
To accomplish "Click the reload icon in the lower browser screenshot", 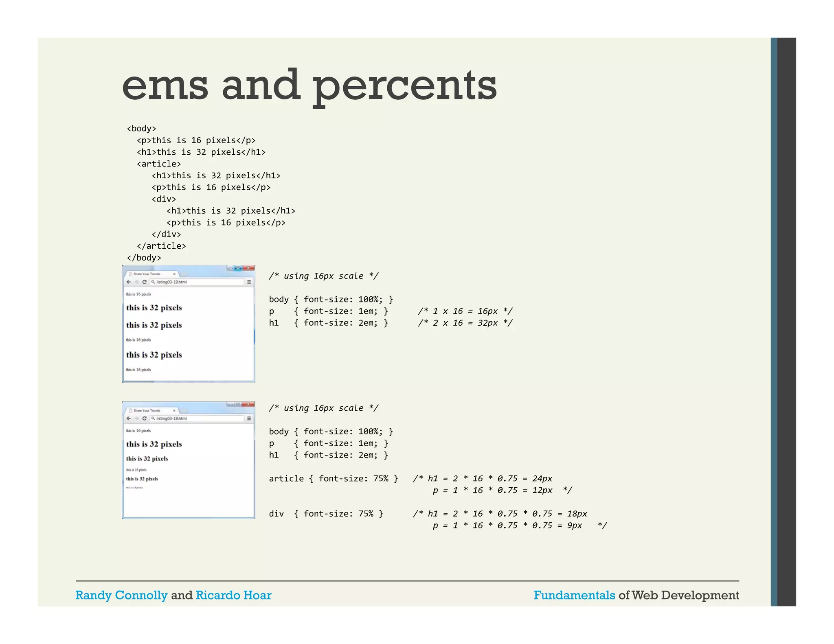I will coord(144,418).
